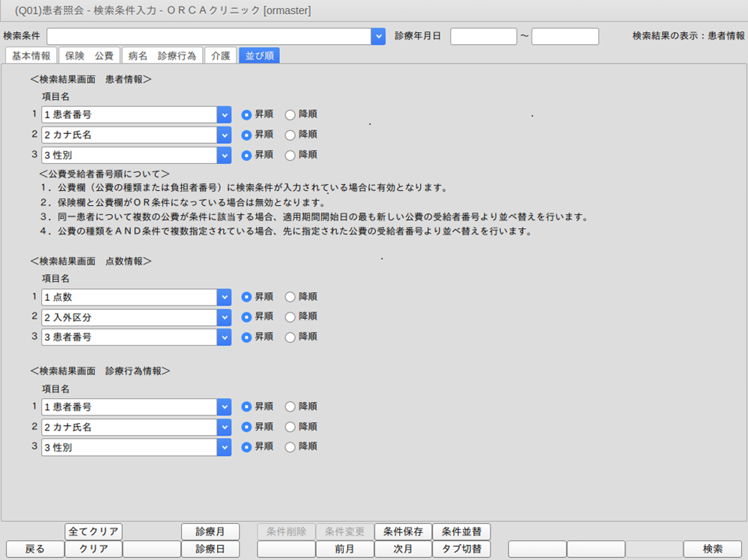Expand the 1 患者番号 dropdown under 患者情報

[x=224, y=115]
